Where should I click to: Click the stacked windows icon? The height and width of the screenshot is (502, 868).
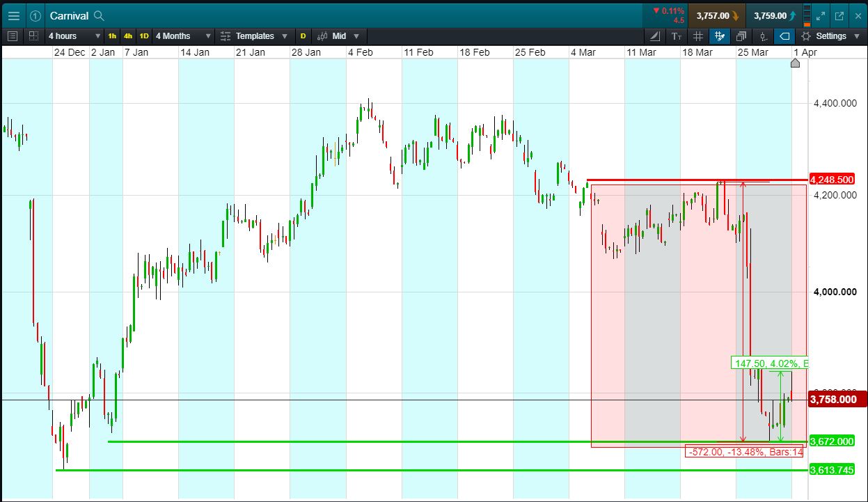pyautogui.click(x=741, y=36)
